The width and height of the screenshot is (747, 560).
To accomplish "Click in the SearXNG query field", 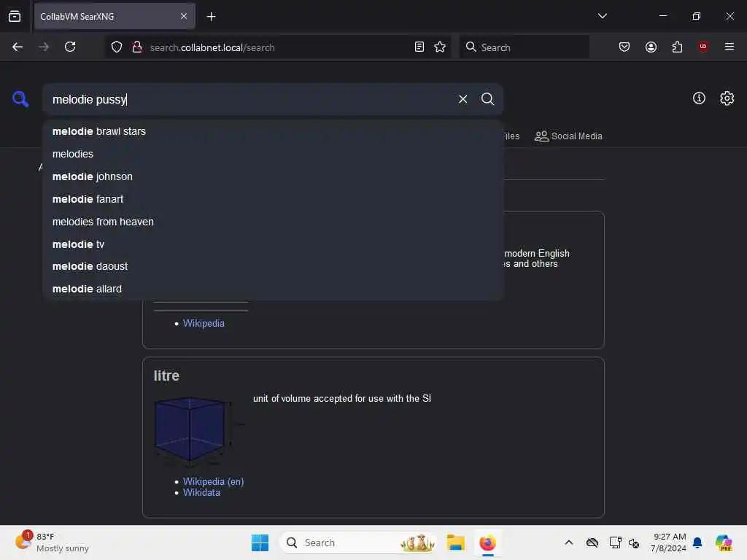I will [x=248, y=99].
